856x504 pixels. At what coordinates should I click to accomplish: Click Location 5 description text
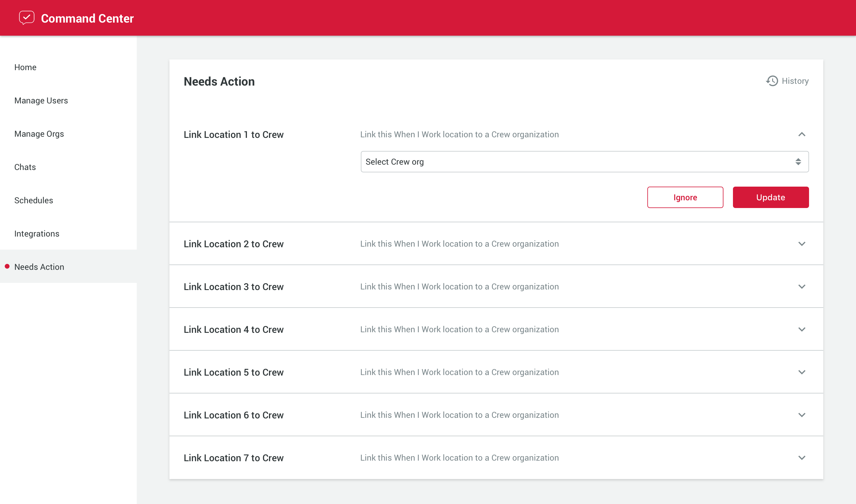pyautogui.click(x=459, y=372)
